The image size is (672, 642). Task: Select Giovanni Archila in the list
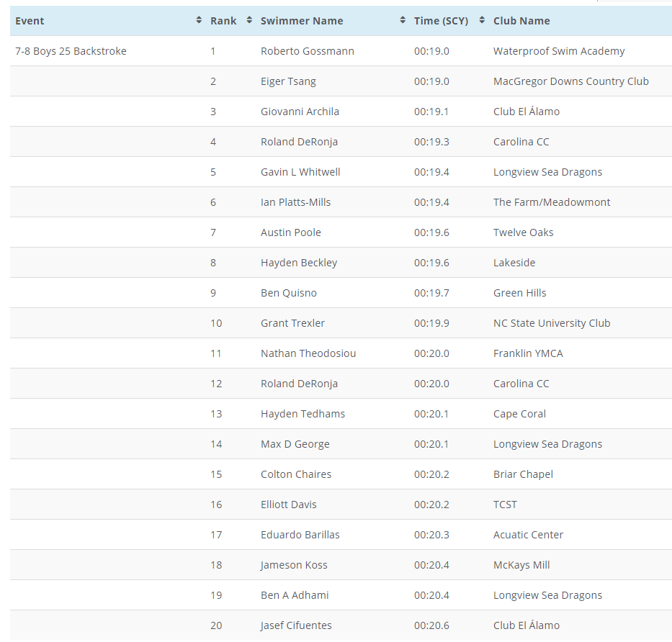[x=300, y=112]
